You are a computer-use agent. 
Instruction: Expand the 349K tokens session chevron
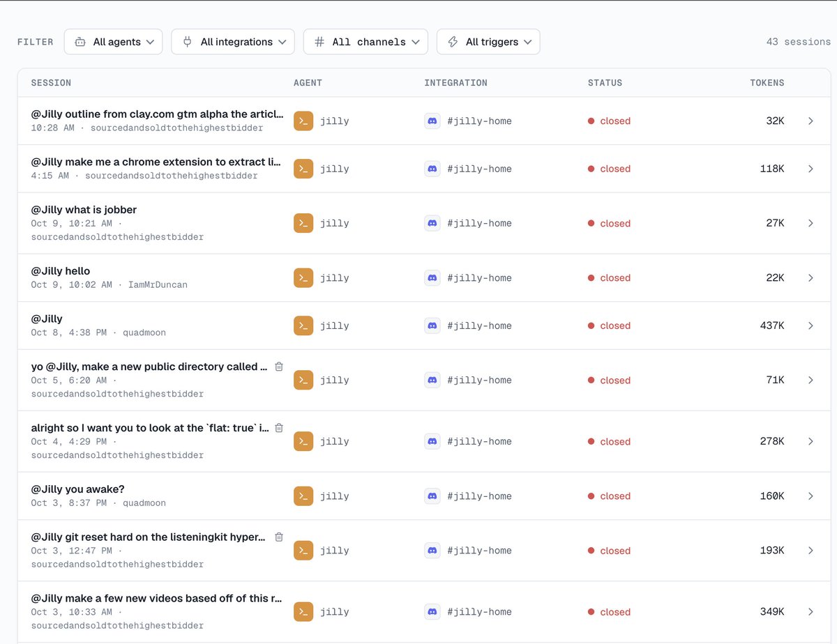tap(810, 612)
